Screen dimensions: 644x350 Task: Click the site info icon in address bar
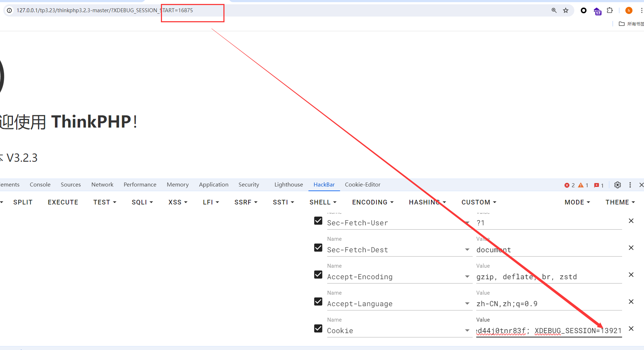click(x=9, y=10)
